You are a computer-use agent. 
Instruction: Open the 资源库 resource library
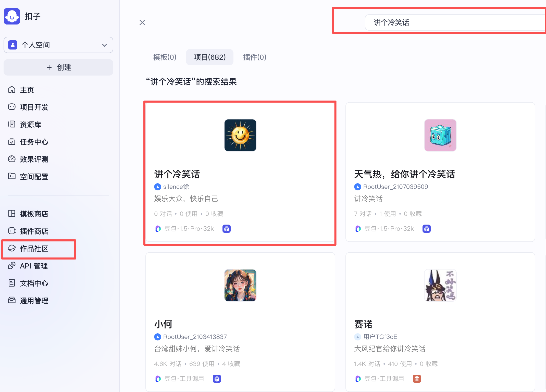[x=30, y=125]
